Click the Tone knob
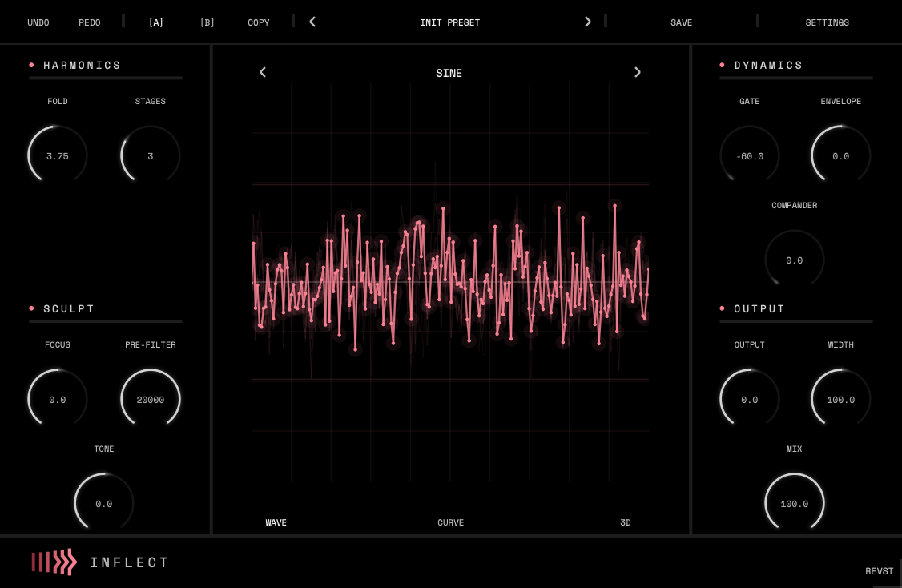 pyautogui.click(x=103, y=503)
